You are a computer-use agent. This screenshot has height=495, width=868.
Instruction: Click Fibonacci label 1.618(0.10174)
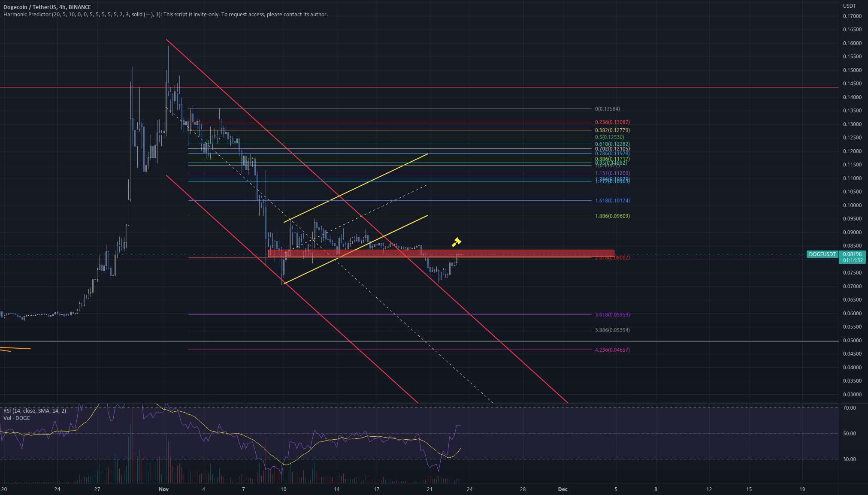coord(612,201)
